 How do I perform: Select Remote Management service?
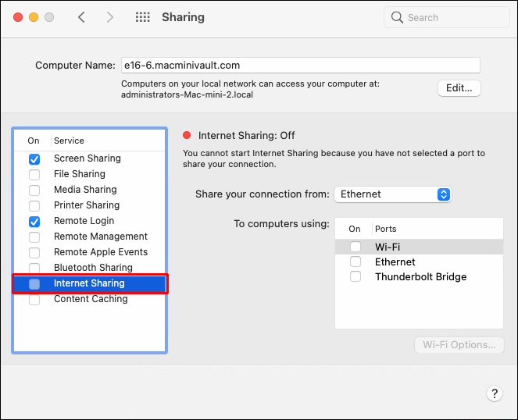tap(100, 237)
